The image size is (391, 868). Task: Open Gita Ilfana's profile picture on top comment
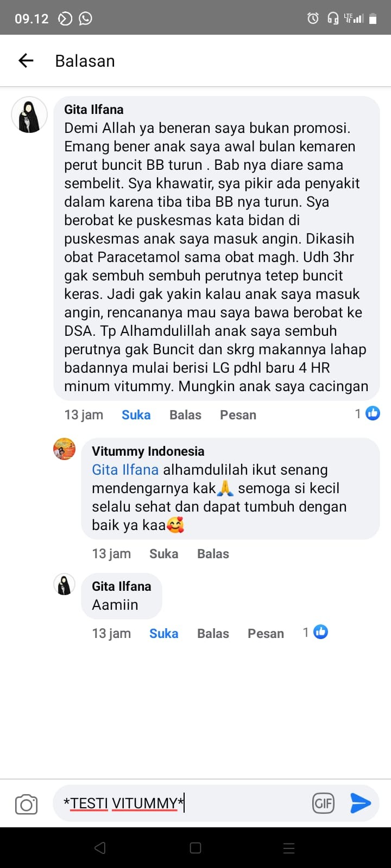coord(29,115)
